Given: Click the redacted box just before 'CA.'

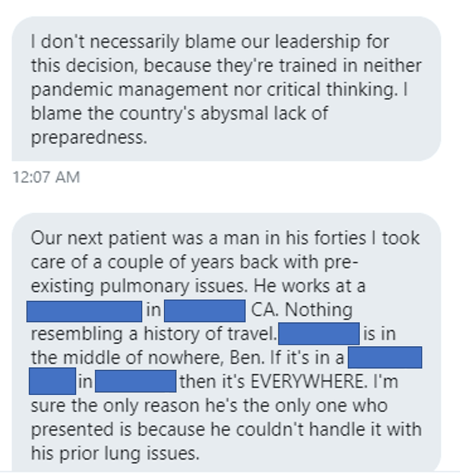Looking at the screenshot, I should click(205, 311).
